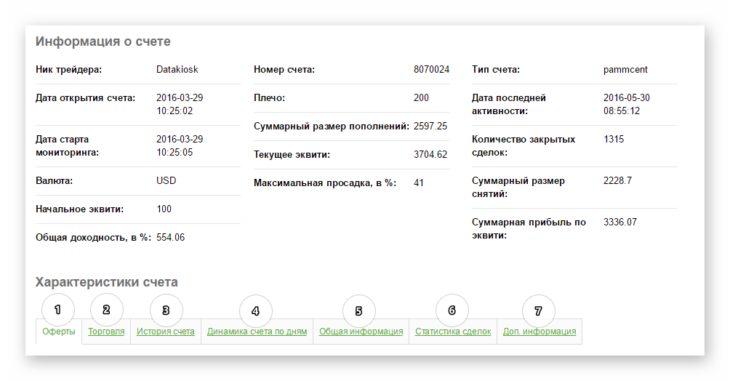The image size is (730, 381).
Task: Click the Дата старта мониторинга label
Action: [67, 146]
